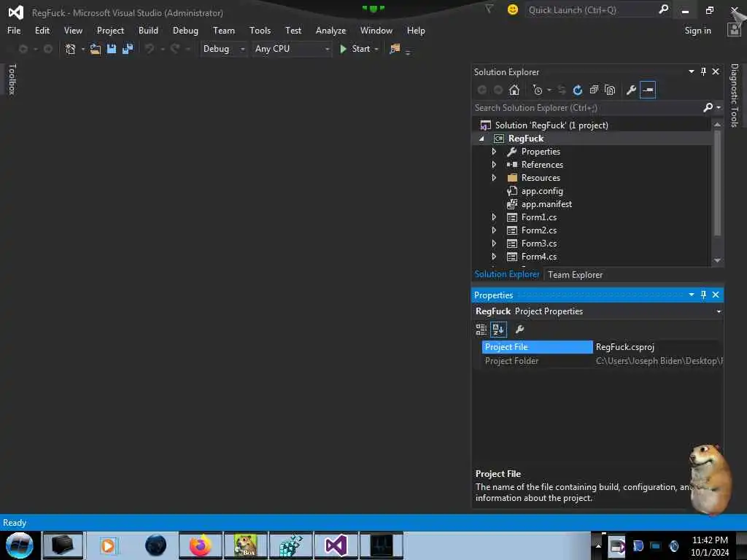The image size is (747, 560).
Task: Toggle the Show All Files icon
Action: 610,90
